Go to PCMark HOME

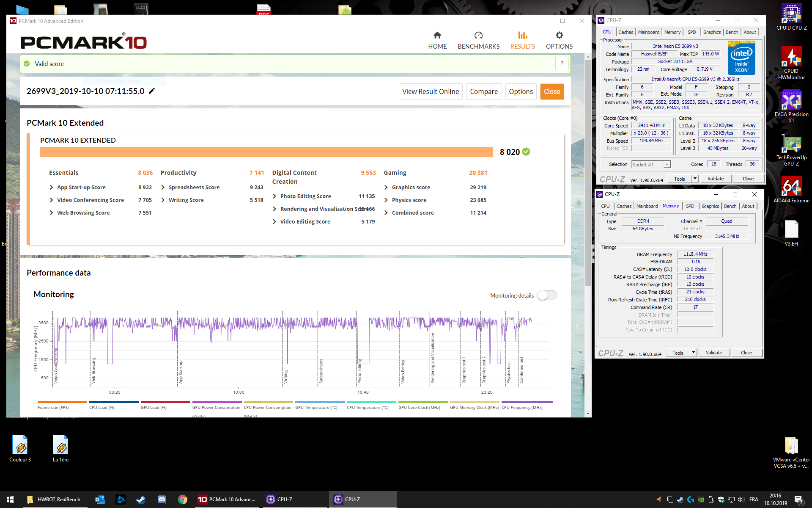point(437,40)
